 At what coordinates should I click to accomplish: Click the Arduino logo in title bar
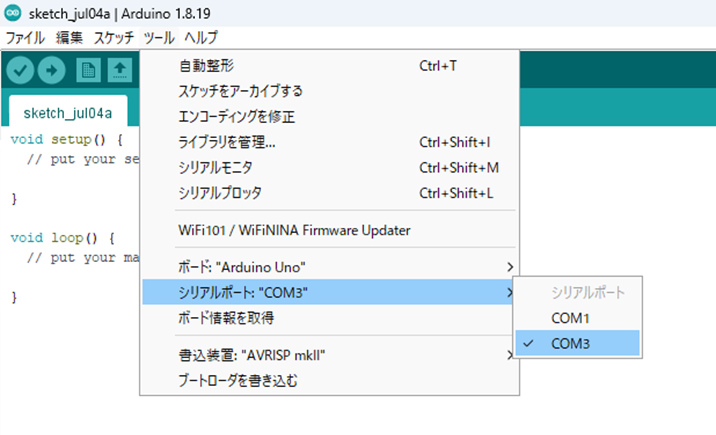[x=13, y=13]
